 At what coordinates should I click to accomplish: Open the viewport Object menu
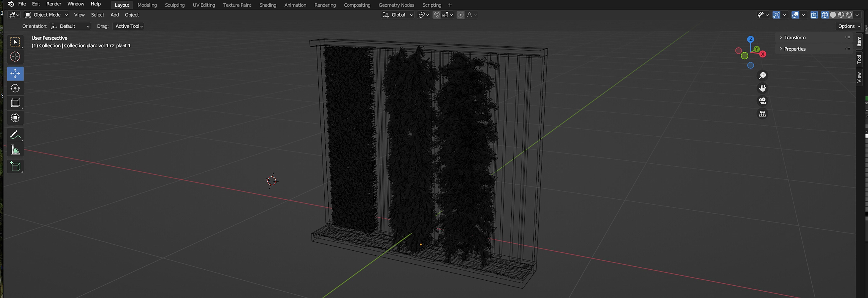(132, 15)
